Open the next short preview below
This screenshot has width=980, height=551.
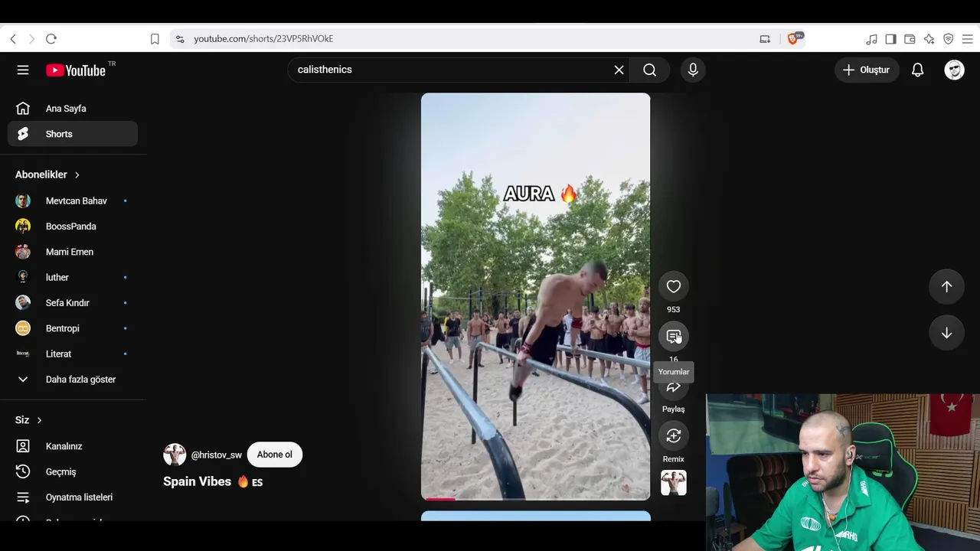coord(536,516)
